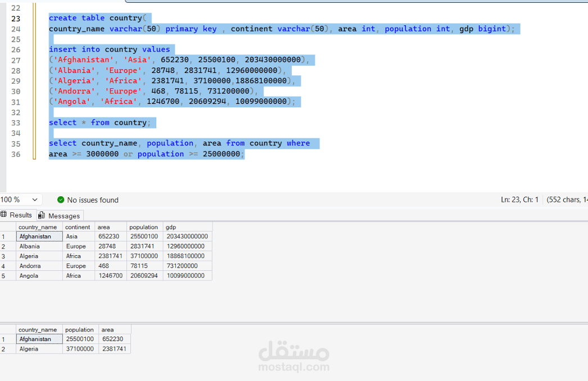Click the gdp value 10099000000
Screen dimensions: 588x381
tap(188, 275)
